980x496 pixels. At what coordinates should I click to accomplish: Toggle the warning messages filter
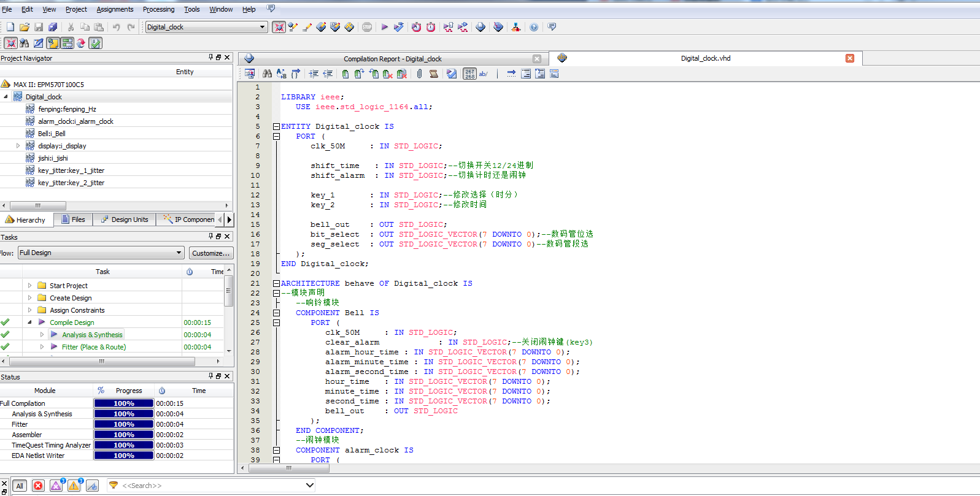pyautogui.click(x=74, y=486)
